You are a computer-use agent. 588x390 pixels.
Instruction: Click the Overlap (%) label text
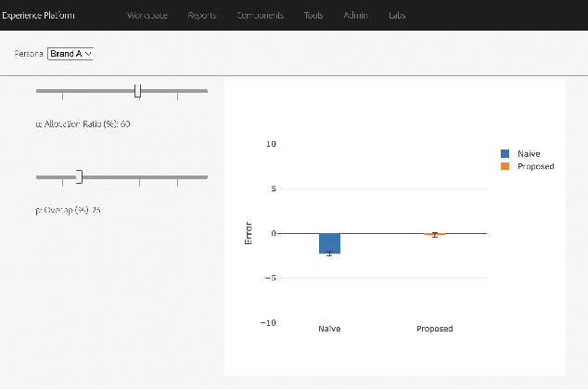click(68, 210)
